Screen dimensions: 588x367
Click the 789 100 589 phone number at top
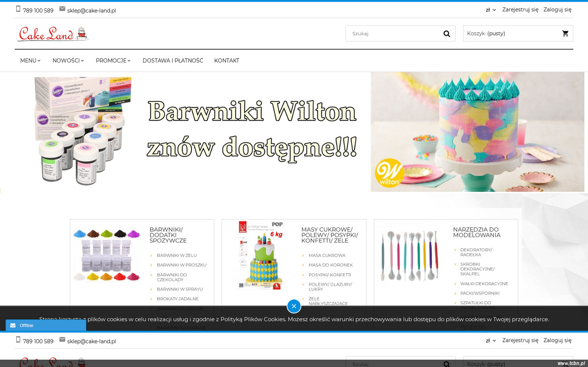38,10
